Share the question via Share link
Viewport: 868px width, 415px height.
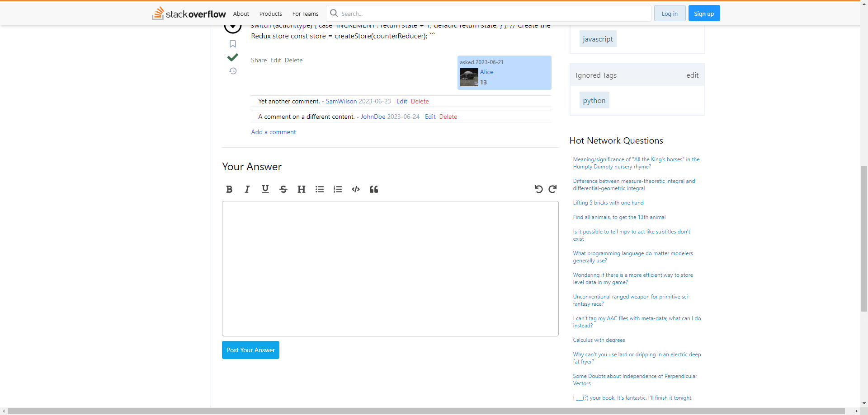coord(259,60)
